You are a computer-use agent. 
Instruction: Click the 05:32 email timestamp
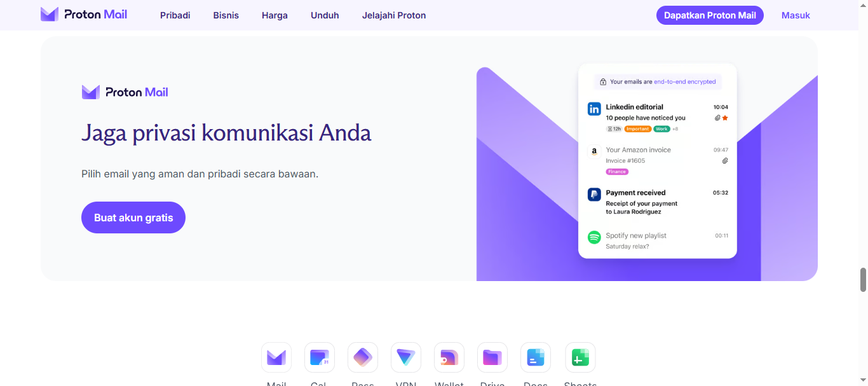[721, 193]
